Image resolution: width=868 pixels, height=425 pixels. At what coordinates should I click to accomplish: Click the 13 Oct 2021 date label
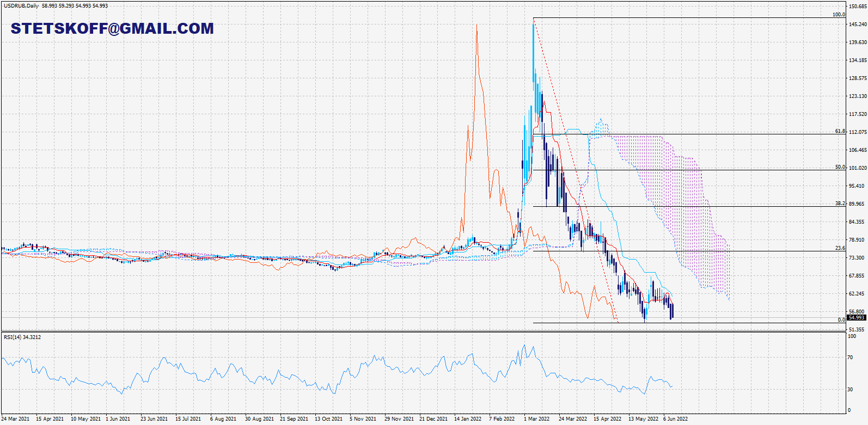[328, 419]
